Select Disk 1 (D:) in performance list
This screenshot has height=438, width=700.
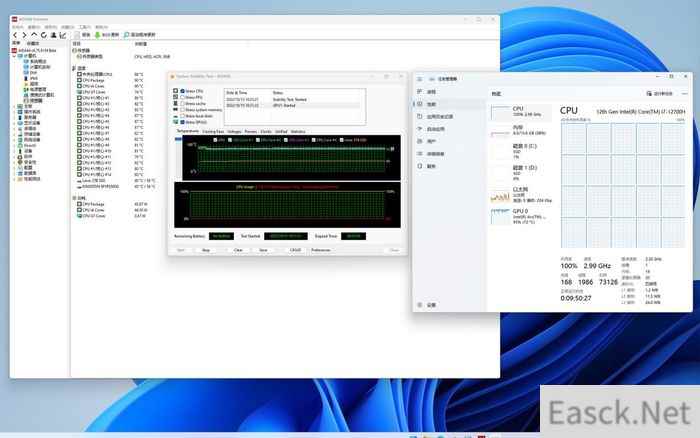tap(521, 173)
